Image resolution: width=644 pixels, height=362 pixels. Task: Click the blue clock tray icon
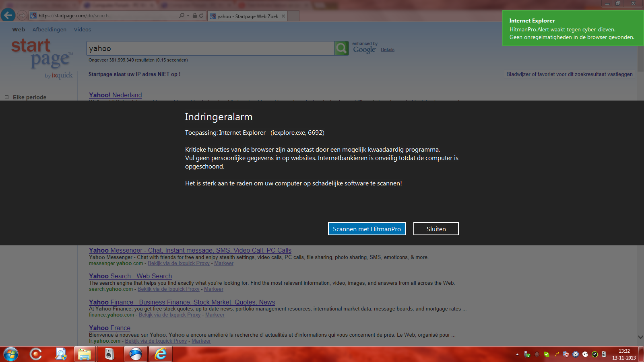click(x=576, y=354)
